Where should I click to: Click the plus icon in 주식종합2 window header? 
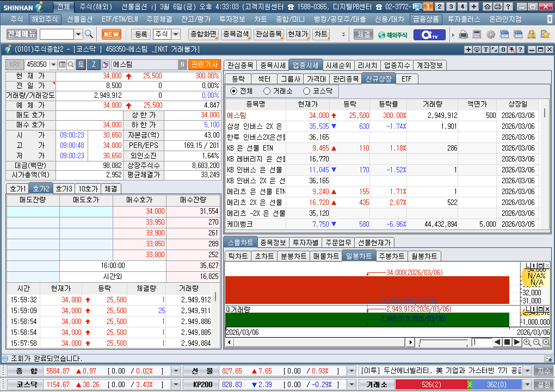tap(468, 49)
